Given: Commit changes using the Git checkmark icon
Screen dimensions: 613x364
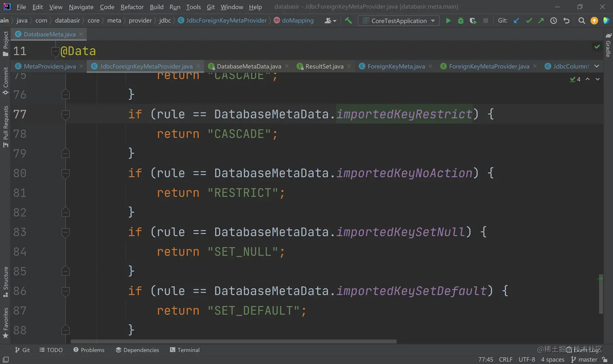Looking at the screenshot, I should (x=529, y=21).
